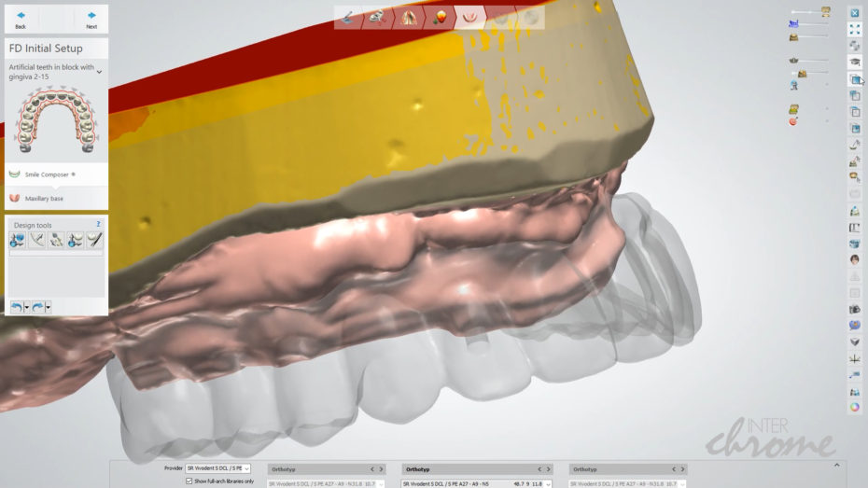Open the second workflow step in the top bar
Image resolution: width=868 pixels, height=488 pixels.
(378, 18)
